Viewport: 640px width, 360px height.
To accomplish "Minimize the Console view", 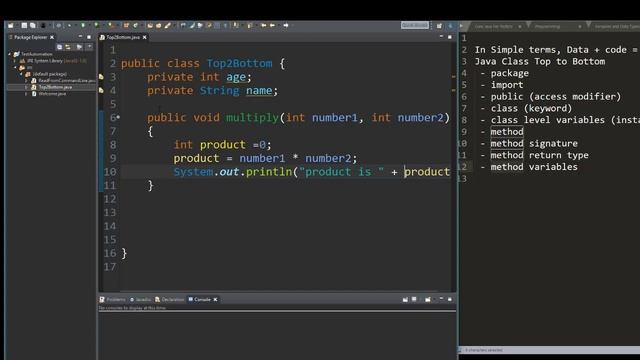I will coord(441,299).
